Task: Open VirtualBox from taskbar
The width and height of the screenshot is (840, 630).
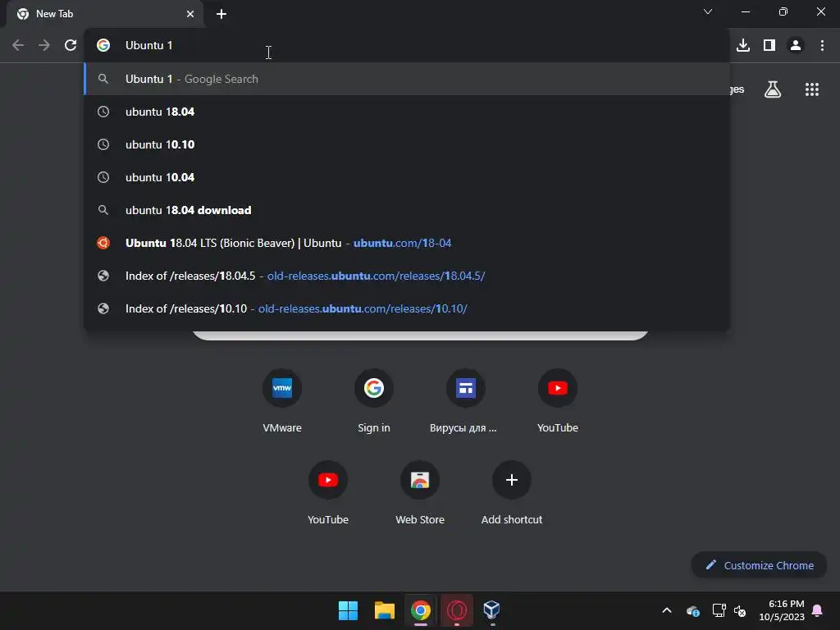Action: pos(492,610)
